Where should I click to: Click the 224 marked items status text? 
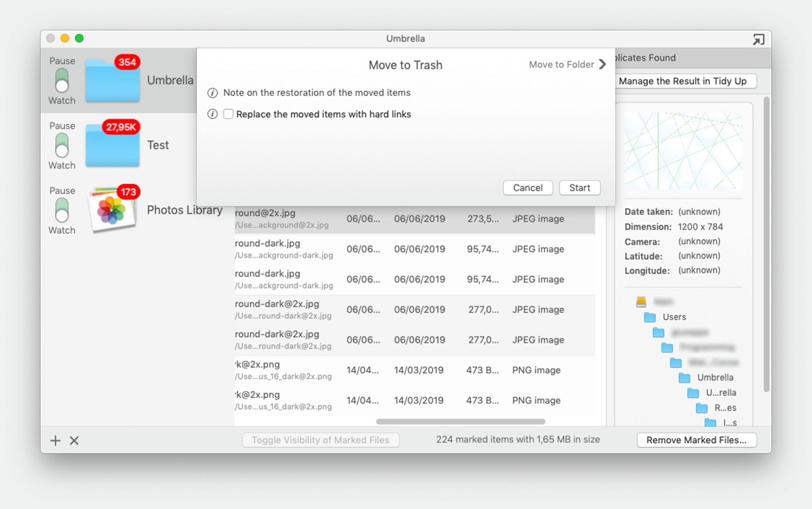pos(518,439)
